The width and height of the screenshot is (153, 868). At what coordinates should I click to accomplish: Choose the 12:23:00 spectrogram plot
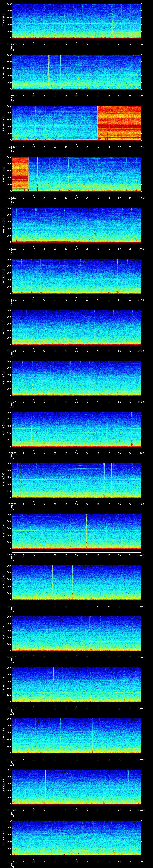tap(76, 481)
